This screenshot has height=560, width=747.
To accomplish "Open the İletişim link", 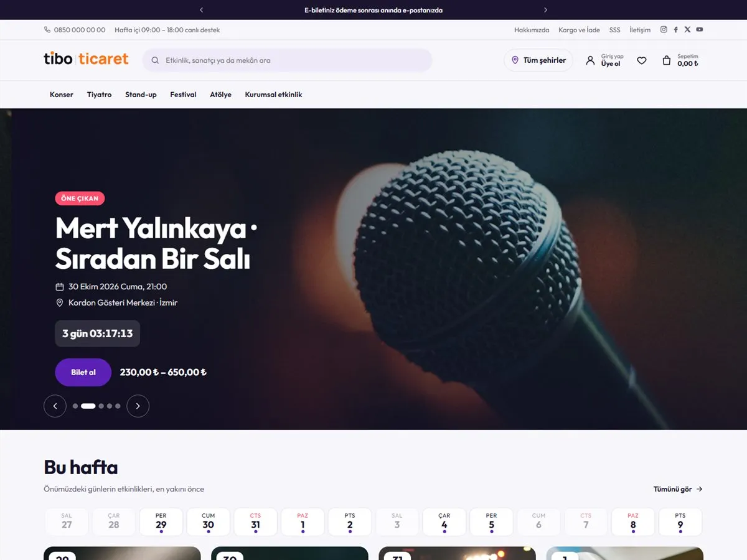I will point(640,30).
